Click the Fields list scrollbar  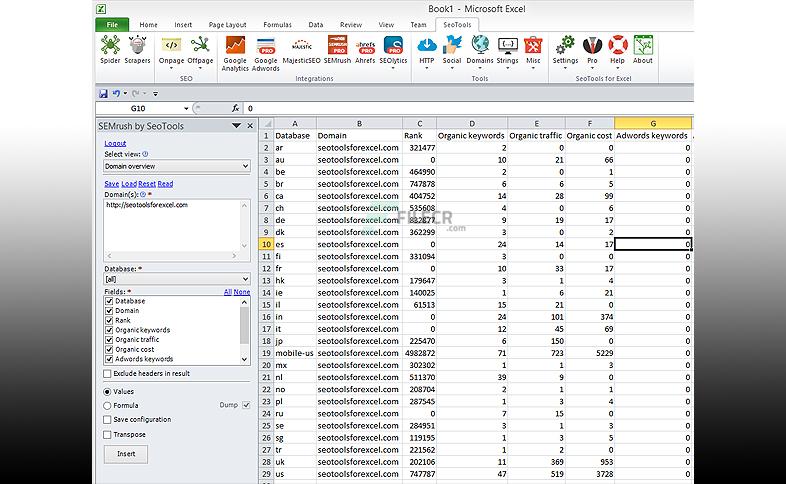coord(244,331)
